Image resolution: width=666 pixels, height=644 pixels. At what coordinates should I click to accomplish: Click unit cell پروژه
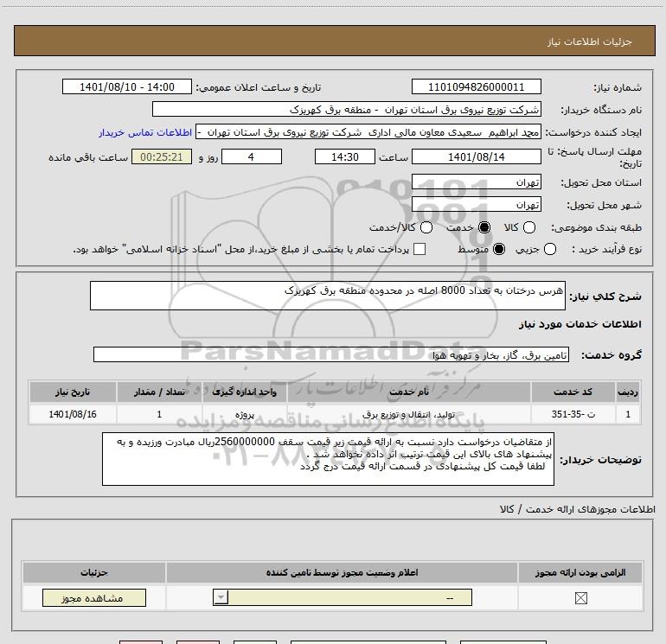(245, 414)
